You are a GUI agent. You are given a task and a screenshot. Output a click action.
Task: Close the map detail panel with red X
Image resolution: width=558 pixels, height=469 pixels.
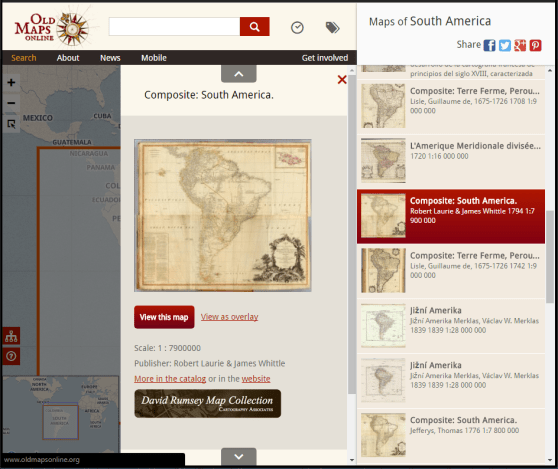coord(342,79)
